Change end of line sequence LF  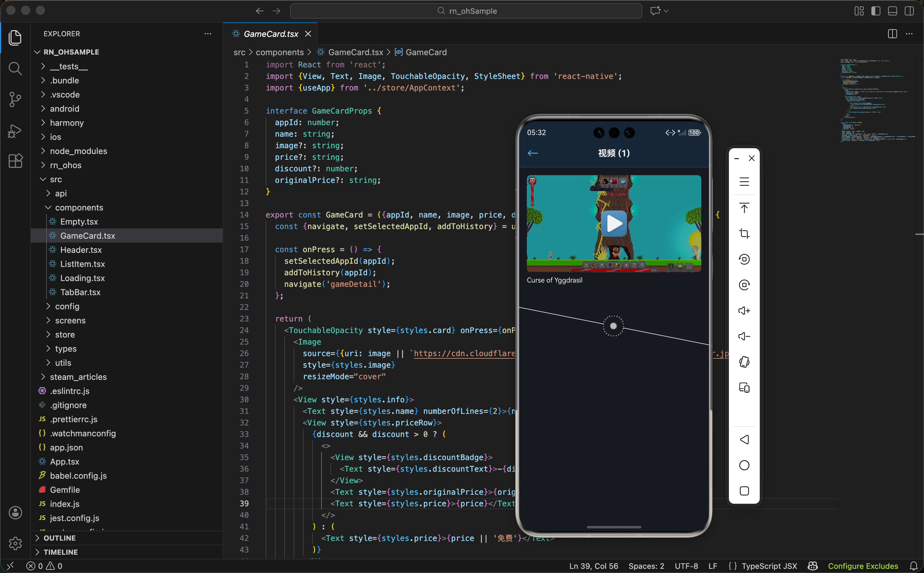pos(713,566)
